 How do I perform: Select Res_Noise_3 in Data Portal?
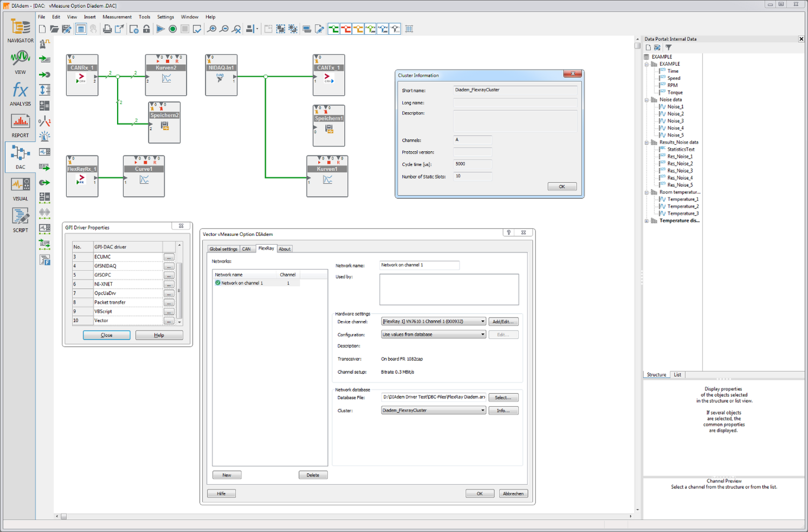(x=680, y=171)
